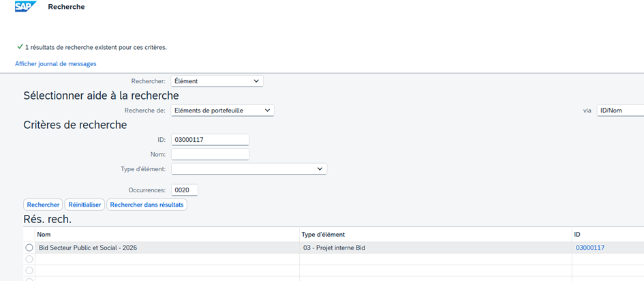Image resolution: width=644 pixels, height=281 pixels.
Task: Select the radio button in third result row
Action: (29, 270)
